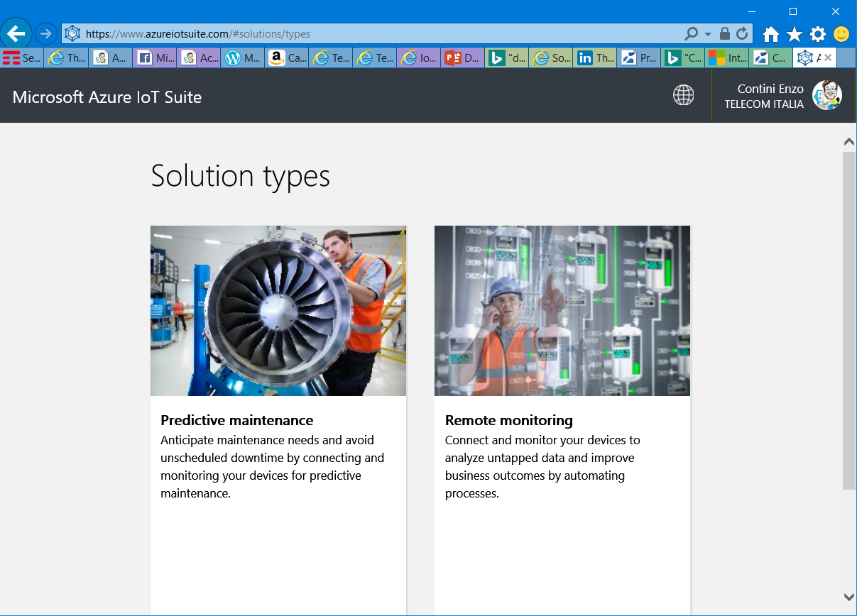Click the jet engine thumbnail image
This screenshot has height=616, width=857.
point(278,310)
